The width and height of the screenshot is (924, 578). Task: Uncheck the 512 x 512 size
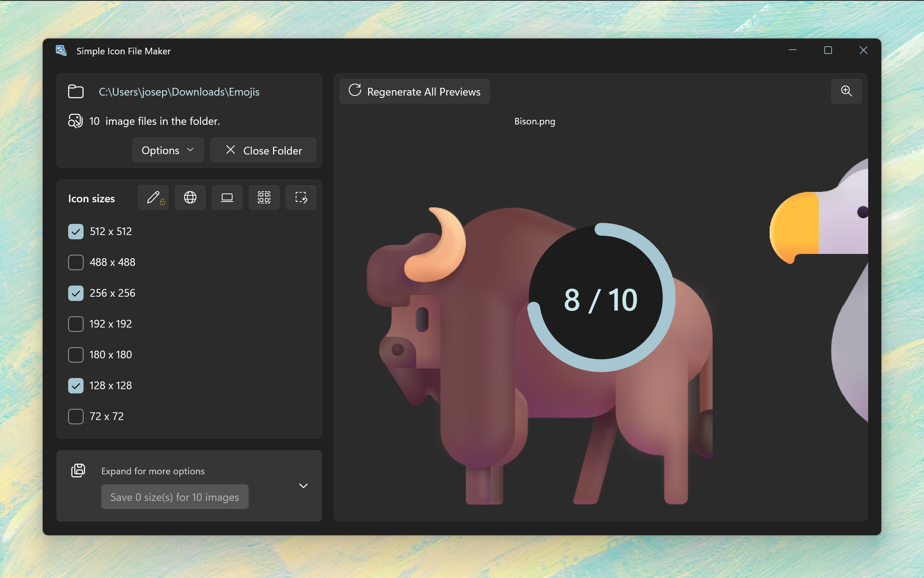(x=76, y=232)
